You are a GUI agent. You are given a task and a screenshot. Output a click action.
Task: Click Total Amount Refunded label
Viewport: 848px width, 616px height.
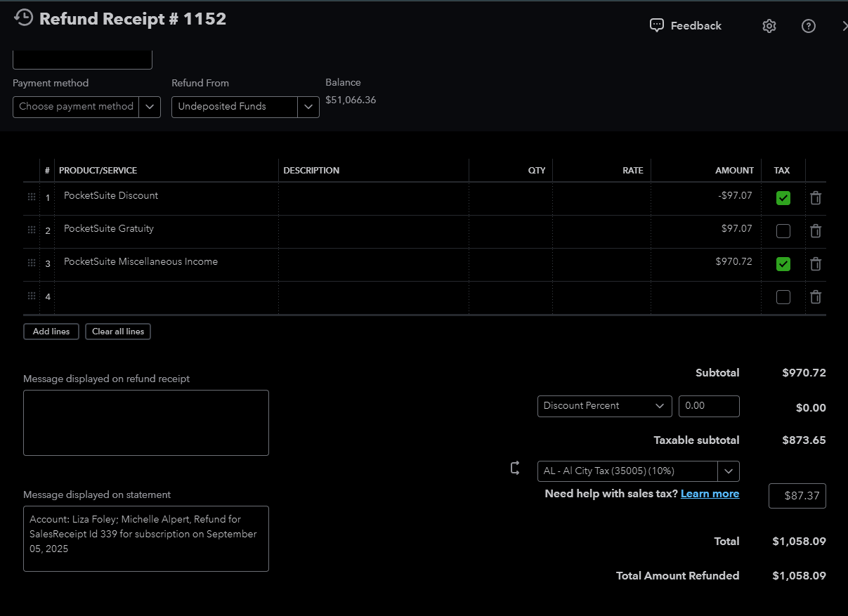(678, 576)
